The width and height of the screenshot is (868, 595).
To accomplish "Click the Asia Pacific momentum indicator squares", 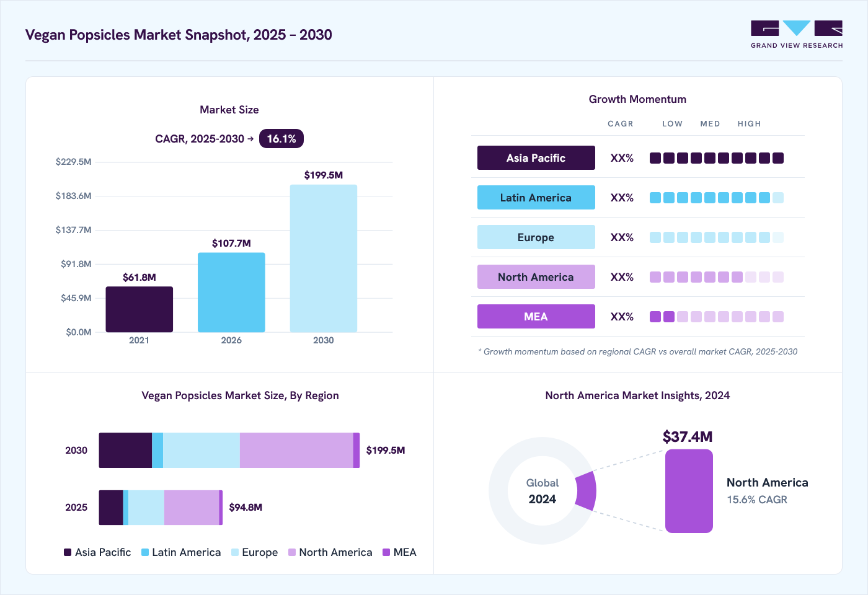I will [717, 158].
